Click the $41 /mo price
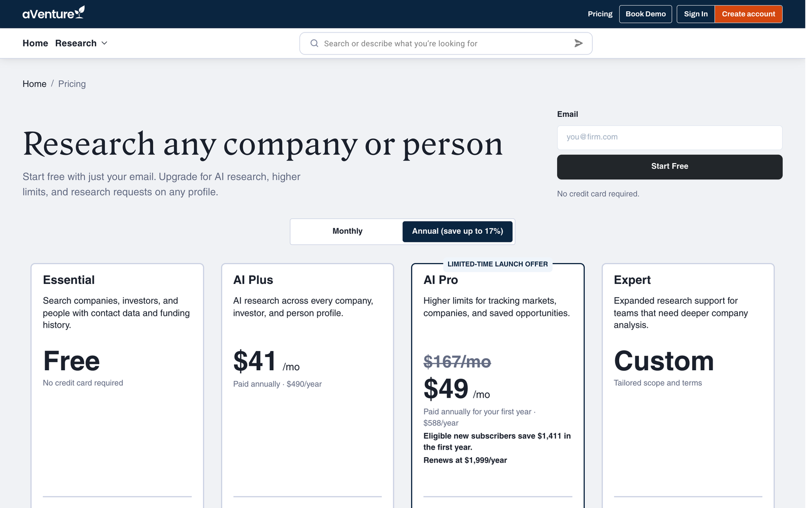The width and height of the screenshot is (812, 508). [x=266, y=361]
